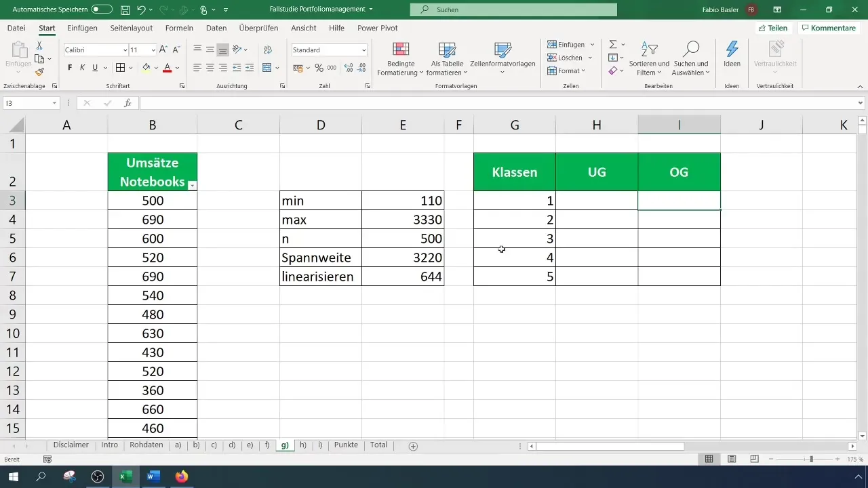Click the increase decimal places icon
This screenshot has height=488, width=868.
tap(349, 68)
